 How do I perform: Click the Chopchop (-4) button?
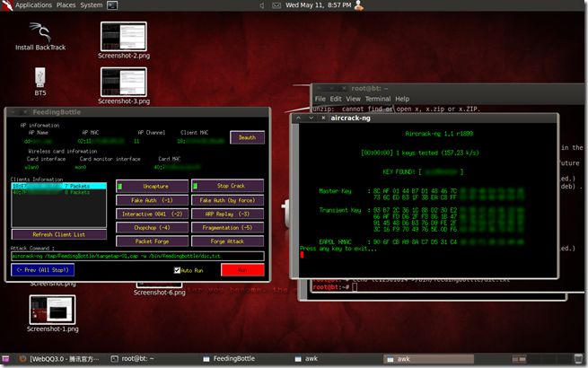click(152, 228)
